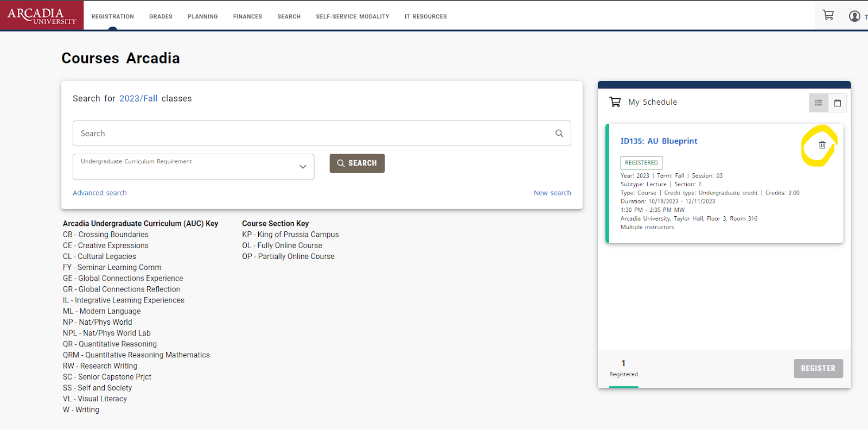Screen dimensions: 868x429
Task: Open the Self-Service Modality menu
Action: point(353,17)
